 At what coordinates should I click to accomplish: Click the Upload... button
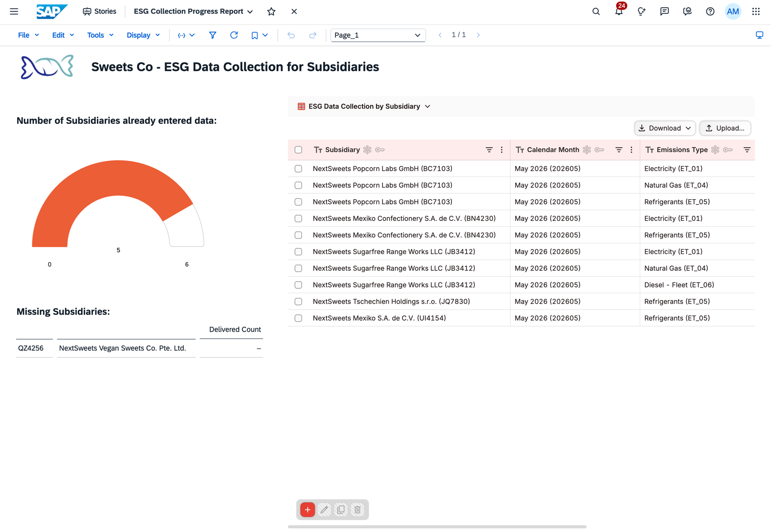[x=725, y=128]
